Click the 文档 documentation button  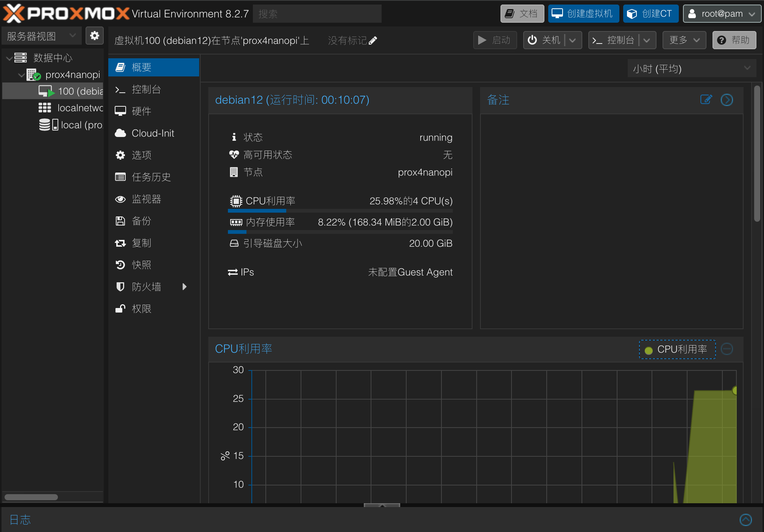(522, 14)
